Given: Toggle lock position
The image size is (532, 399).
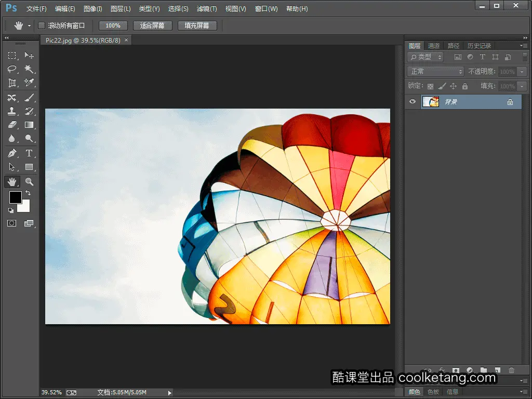Looking at the screenshot, I should click(453, 86).
